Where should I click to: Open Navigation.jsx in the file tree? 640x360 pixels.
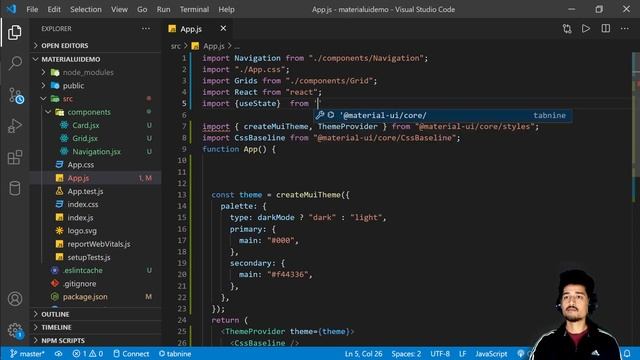click(x=96, y=151)
